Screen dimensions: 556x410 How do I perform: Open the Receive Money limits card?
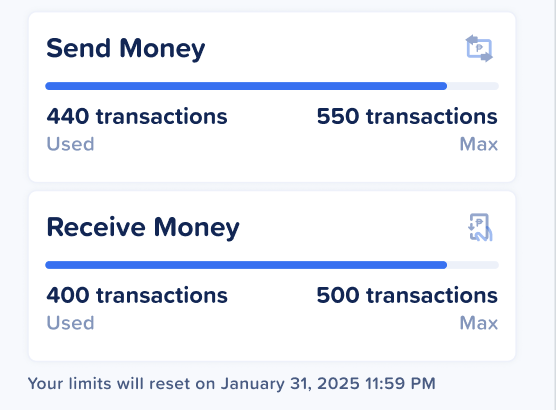tap(272, 276)
